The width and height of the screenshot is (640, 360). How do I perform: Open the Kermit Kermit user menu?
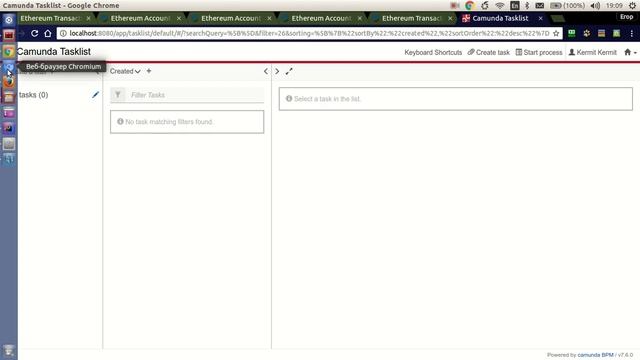click(593, 52)
